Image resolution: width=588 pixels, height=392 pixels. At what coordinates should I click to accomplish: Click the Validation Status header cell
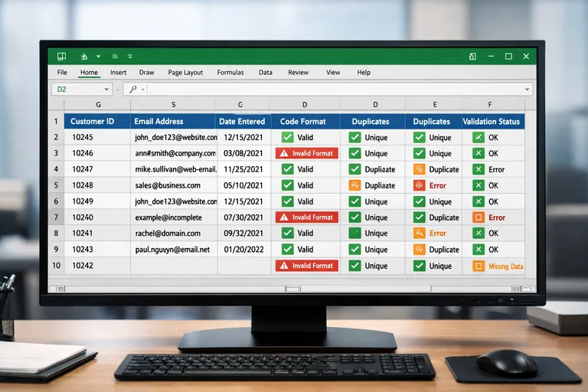493,122
